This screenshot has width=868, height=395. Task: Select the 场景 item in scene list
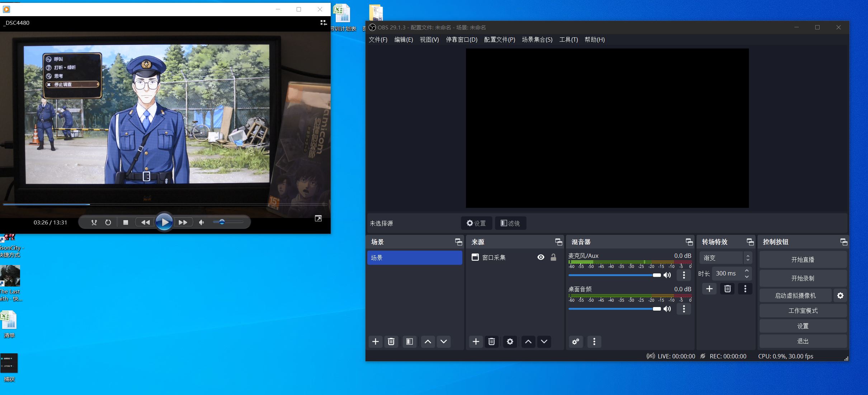coord(415,258)
